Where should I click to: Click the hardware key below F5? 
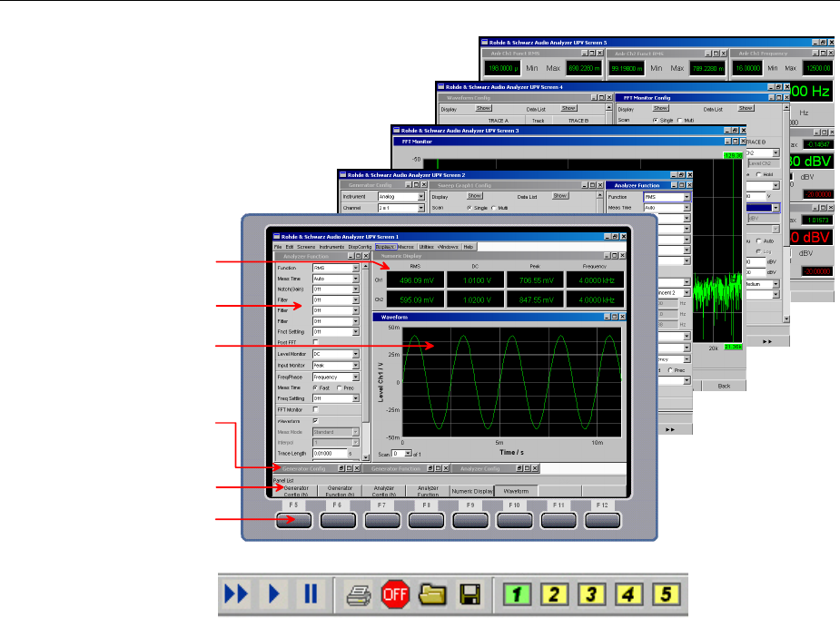(294, 520)
